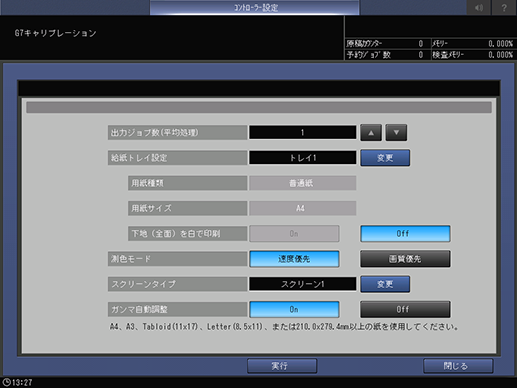Click the 用紙種類 label
Viewport: 517px width, 388px height.
pos(188,183)
